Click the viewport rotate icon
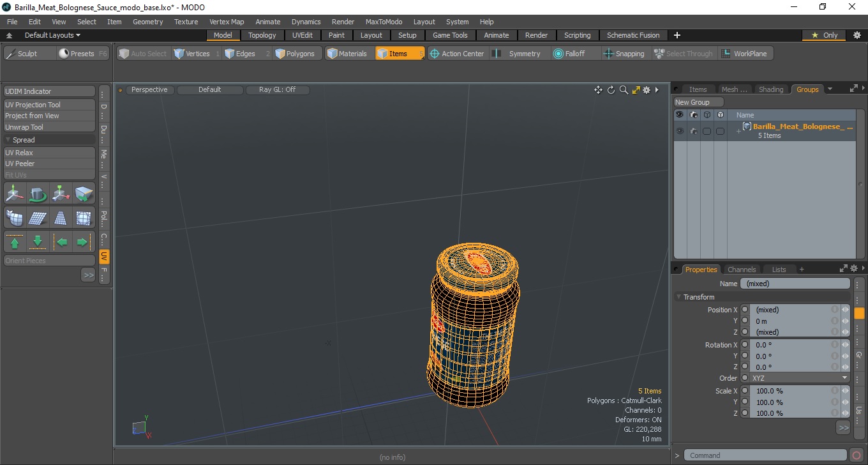This screenshot has height=465, width=868. (x=611, y=90)
